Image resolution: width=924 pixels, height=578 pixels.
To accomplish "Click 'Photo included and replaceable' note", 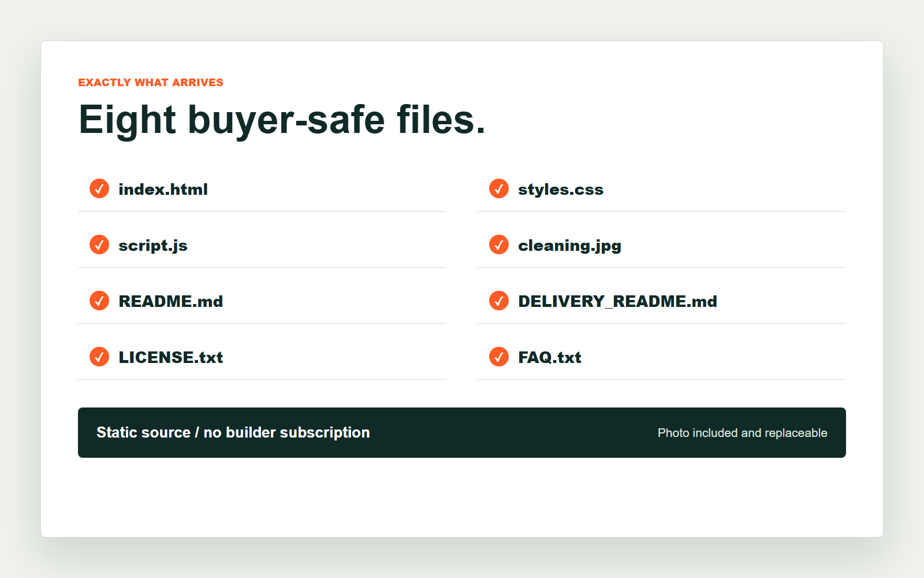I will click(743, 433).
